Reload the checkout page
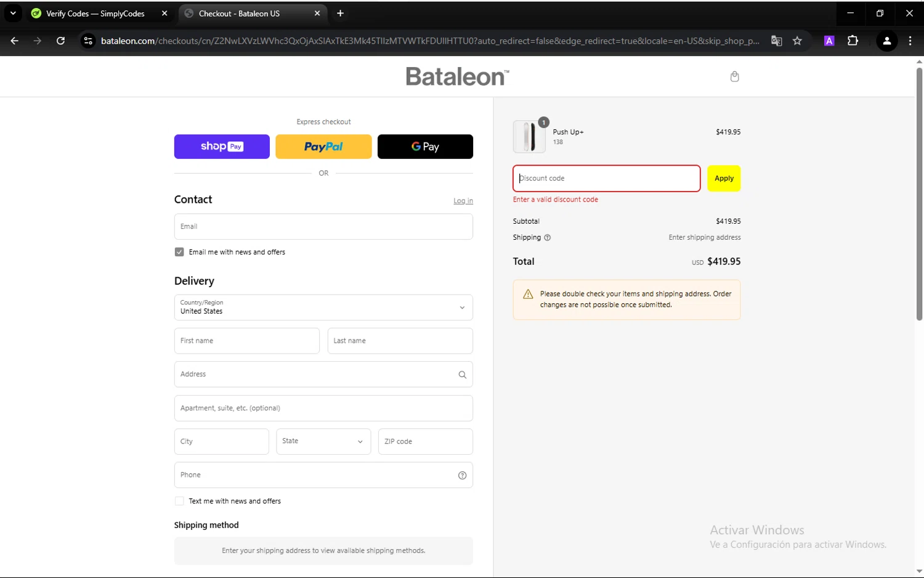This screenshot has height=578, width=924. point(60,41)
